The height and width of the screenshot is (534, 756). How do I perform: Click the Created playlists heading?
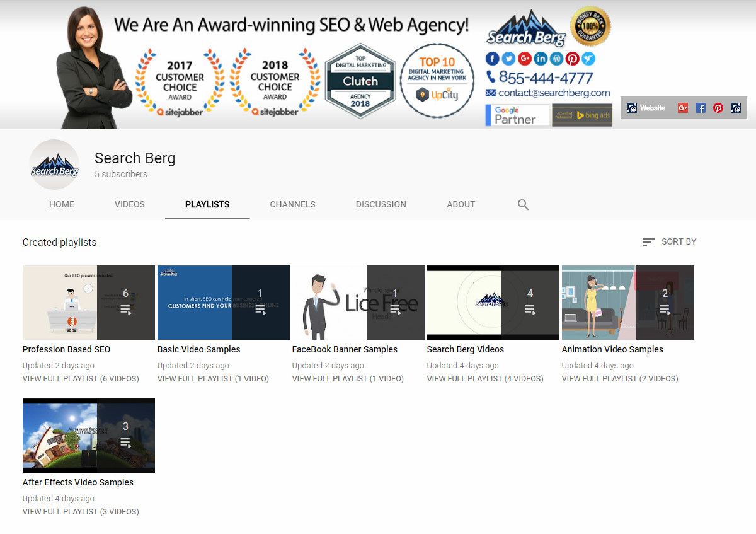(x=60, y=243)
